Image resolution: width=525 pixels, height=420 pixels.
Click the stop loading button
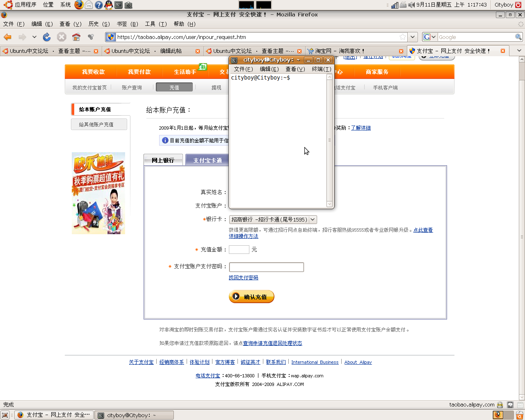point(62,37)
